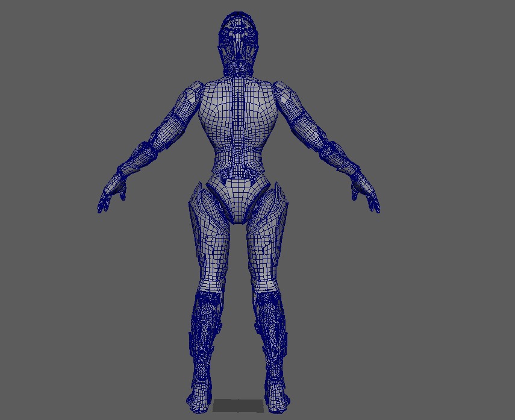Screen dimensions: 515x420
Task: Click the pelvis armor piece
Action: coord(238,199)
